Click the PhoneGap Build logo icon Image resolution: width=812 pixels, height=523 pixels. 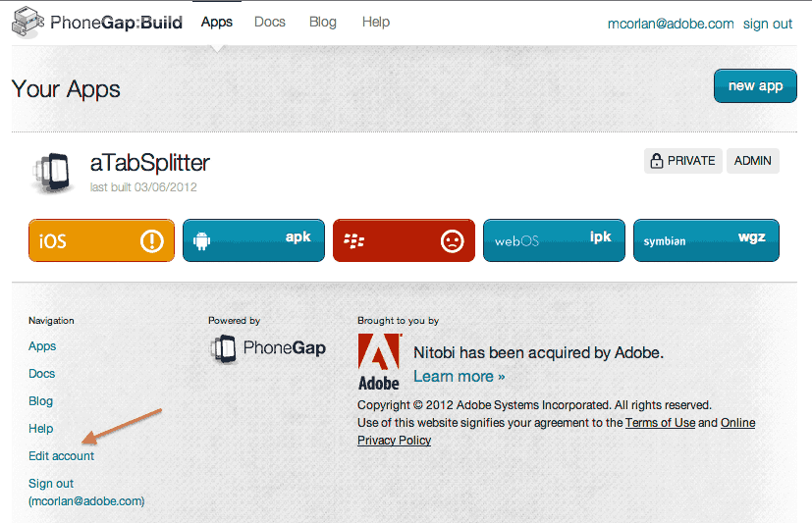pos(27,21)
